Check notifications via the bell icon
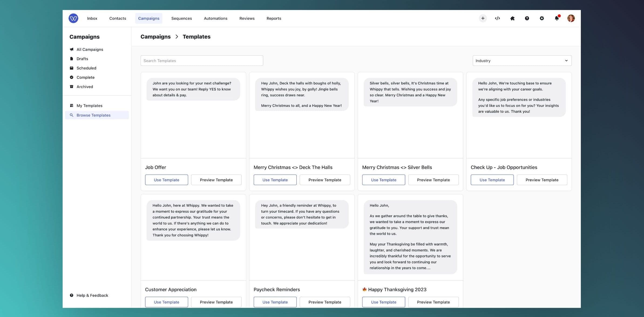The image size is (644, 317). coord(556,18)
